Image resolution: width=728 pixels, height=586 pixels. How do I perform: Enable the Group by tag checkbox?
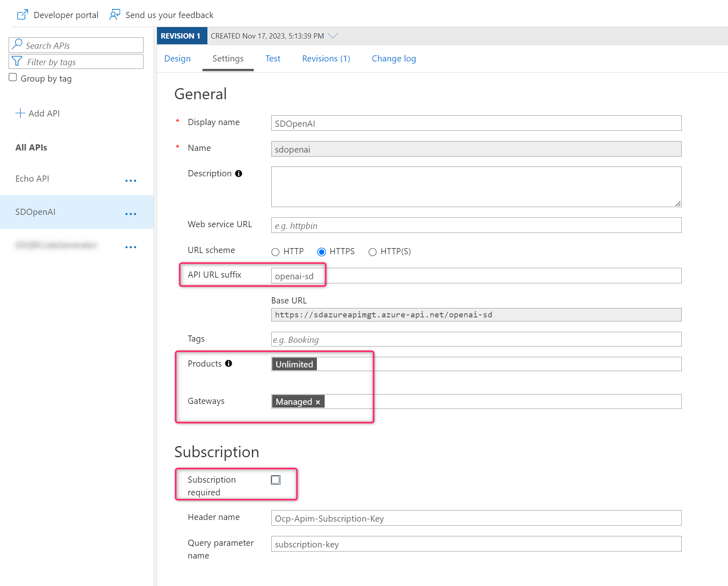(x=13, y=78)
